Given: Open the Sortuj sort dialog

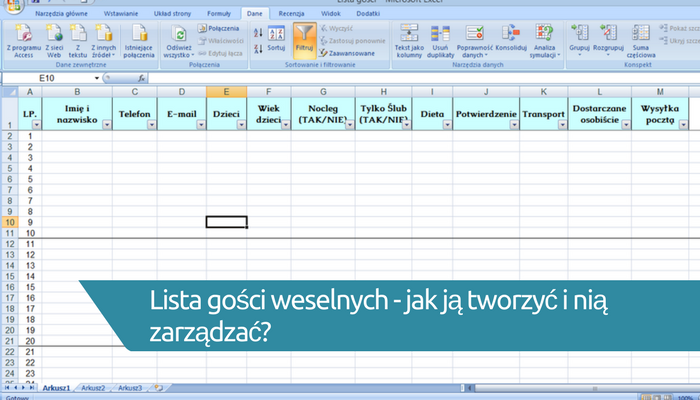Looking at the screenshot, I should (276, 39).
